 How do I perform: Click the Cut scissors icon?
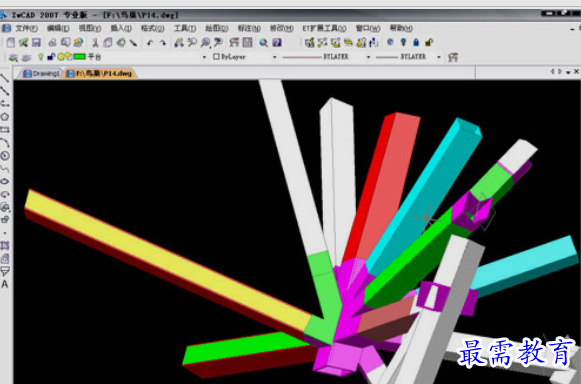coord(95,42)
